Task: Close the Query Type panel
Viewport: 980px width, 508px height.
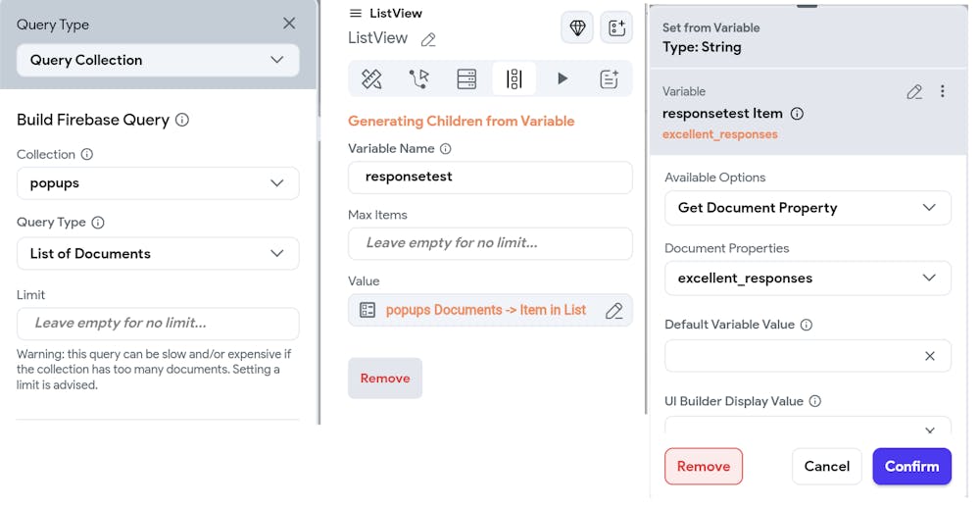Action: coord(289,24)
